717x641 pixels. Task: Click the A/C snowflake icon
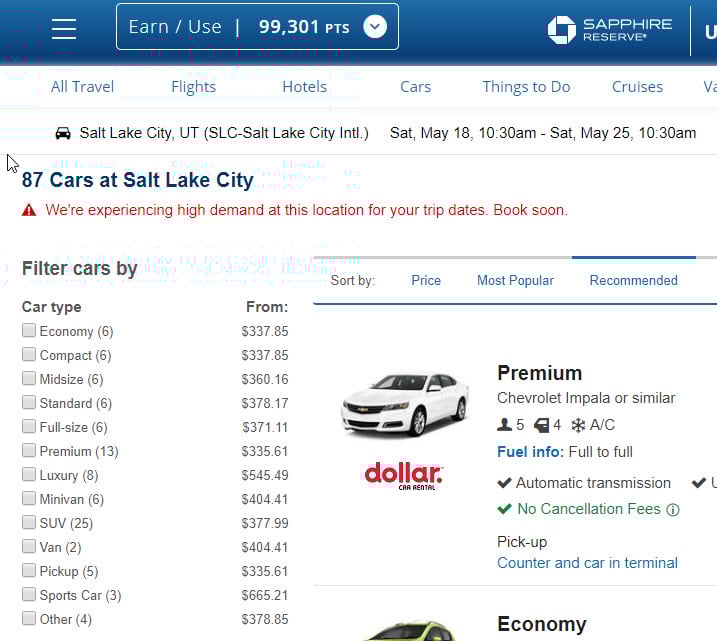tap(578, 425)
